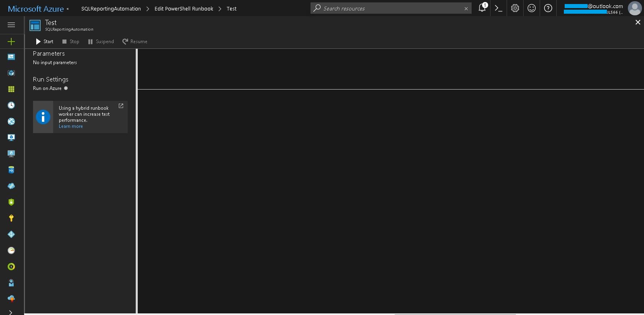Open the Cloud services gears icon

point(11,186)
